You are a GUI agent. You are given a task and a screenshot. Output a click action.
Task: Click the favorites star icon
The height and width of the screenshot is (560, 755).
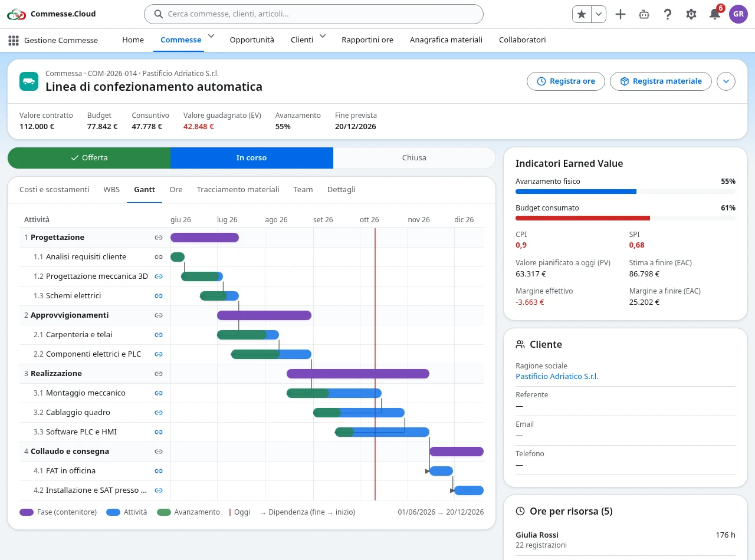pos(582,14)
